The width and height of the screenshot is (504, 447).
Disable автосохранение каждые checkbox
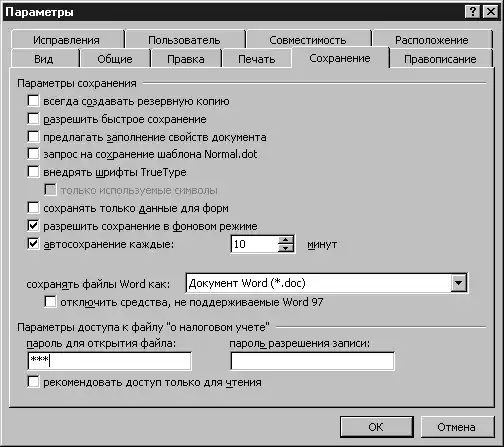33,244
